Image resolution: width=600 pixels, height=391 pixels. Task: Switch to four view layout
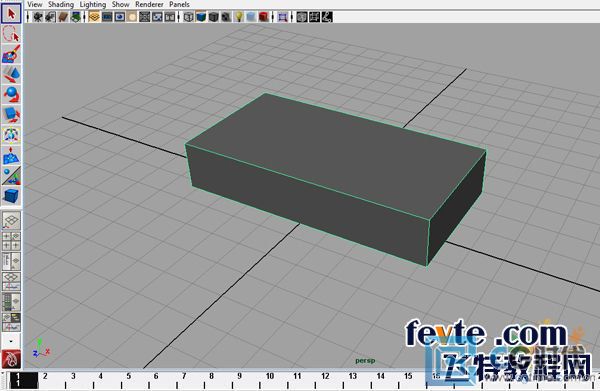11,241
